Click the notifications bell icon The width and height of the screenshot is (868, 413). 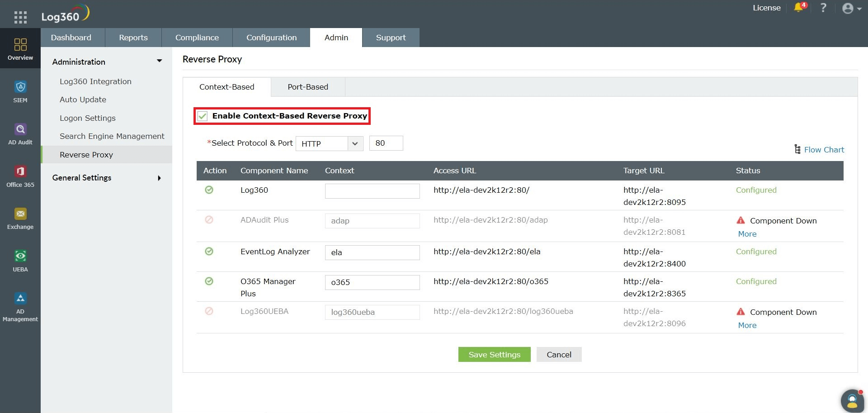799,8
